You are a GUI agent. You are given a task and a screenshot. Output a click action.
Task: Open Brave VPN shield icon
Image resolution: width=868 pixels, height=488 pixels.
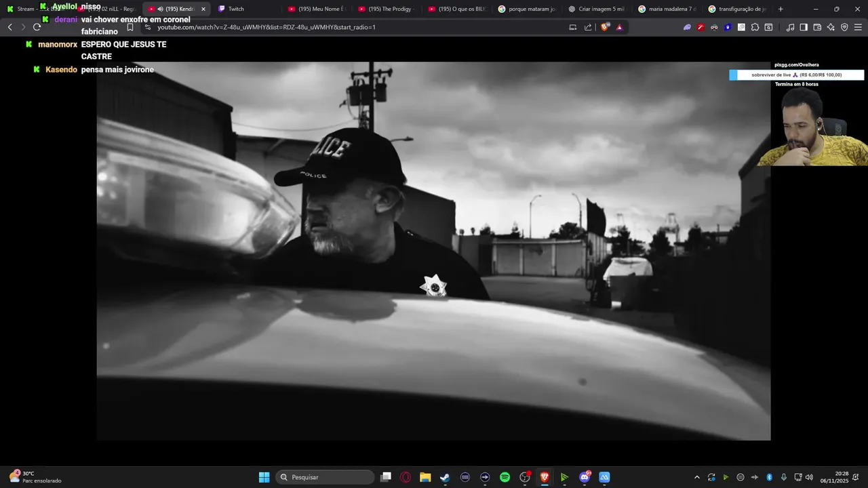(844, 27)
